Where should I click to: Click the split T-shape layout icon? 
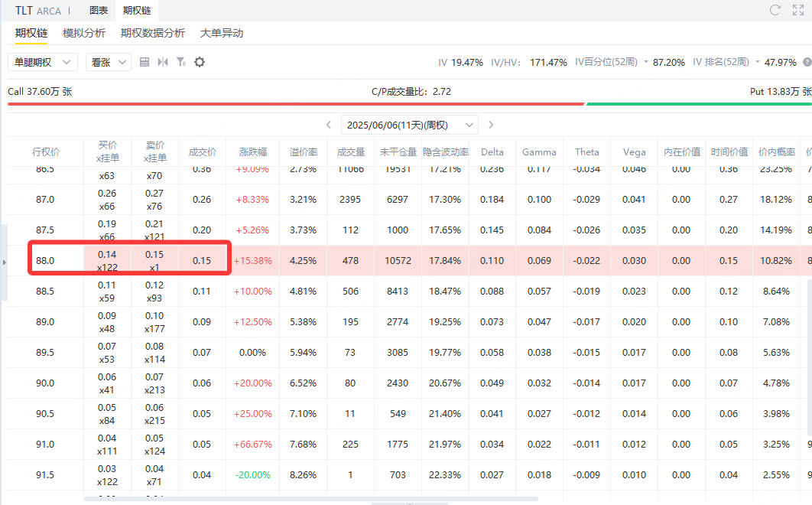point(163,62)
